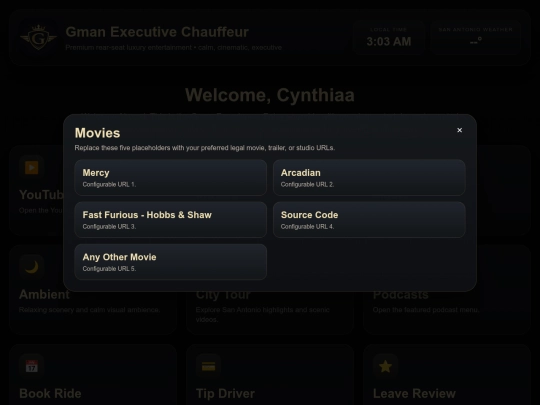
Task: Click the Leave Review star icon
Action: [385, 366]
